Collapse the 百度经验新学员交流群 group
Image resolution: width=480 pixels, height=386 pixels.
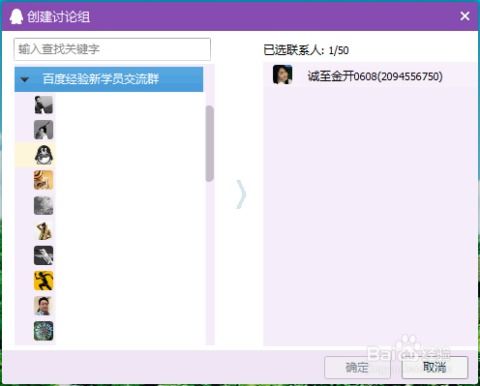click(25, 79)
